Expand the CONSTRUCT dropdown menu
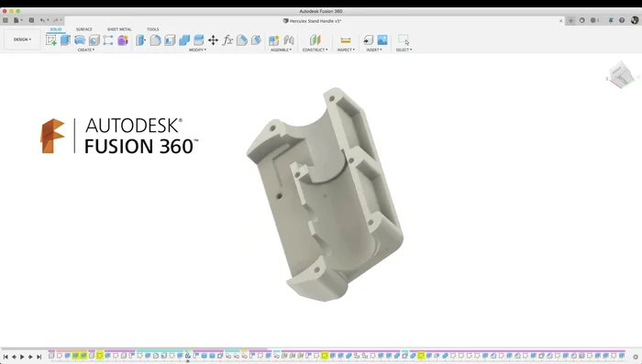 315,50
